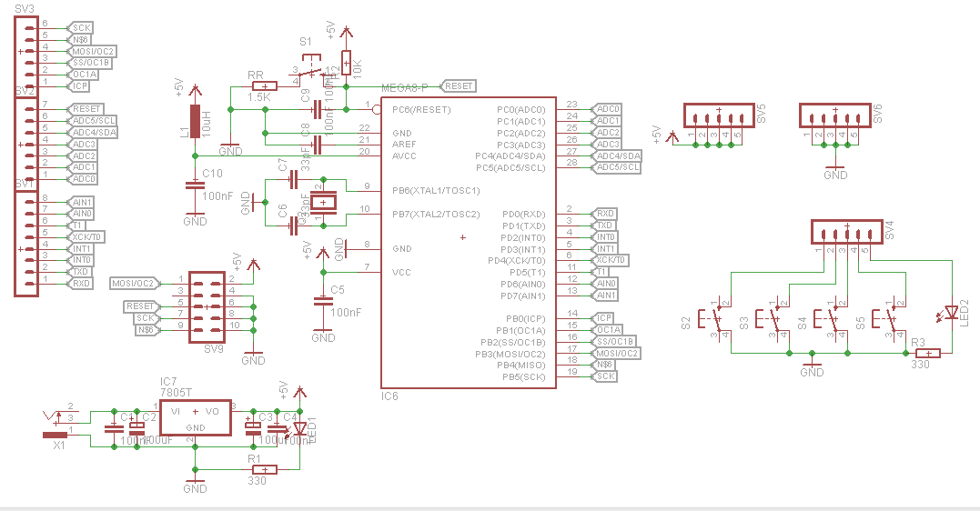
Task: Click the 7805T value label
Action: tap(177, 392)
